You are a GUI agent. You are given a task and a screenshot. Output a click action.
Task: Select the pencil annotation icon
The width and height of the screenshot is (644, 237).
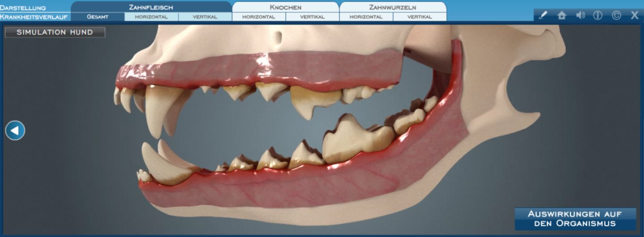(x=543, y=15)
